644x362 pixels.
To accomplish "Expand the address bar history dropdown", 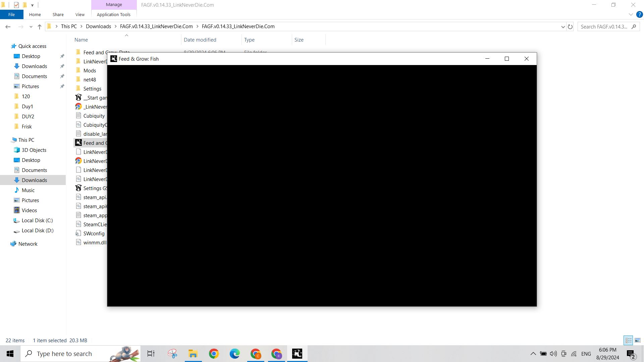I will pos(563,26).
